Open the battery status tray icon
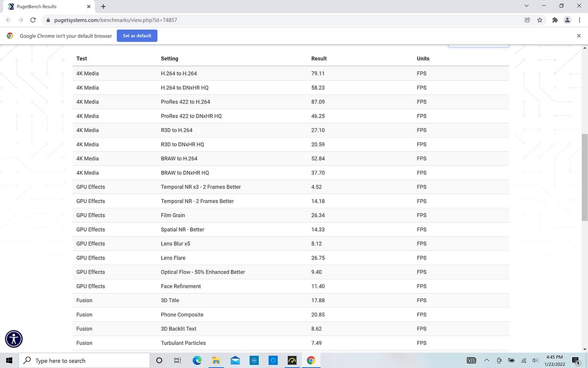 tap(512, 361)
